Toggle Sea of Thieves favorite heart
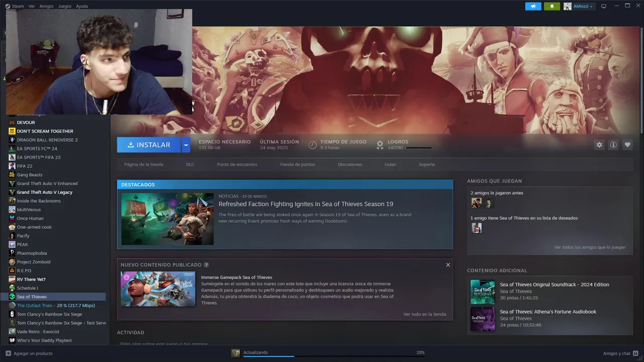The image size is (644, 362). click(627, 145)
